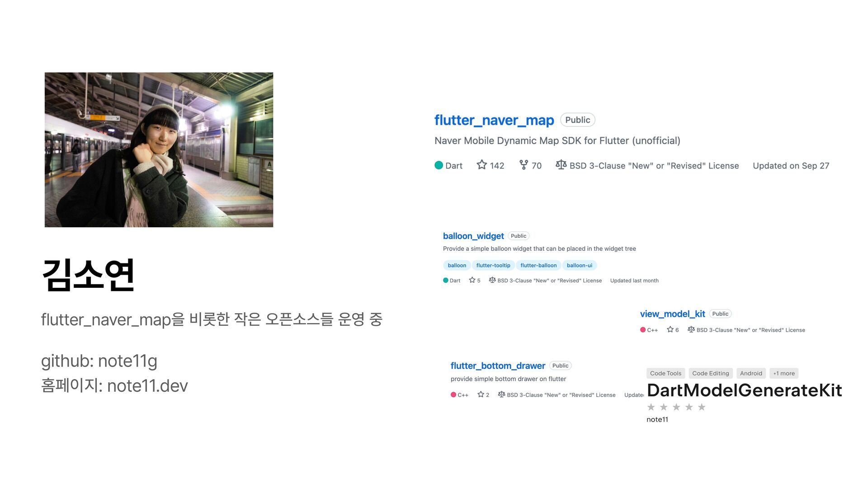
Task: Click the star icon next to 142
Action: tap(482, 165)
